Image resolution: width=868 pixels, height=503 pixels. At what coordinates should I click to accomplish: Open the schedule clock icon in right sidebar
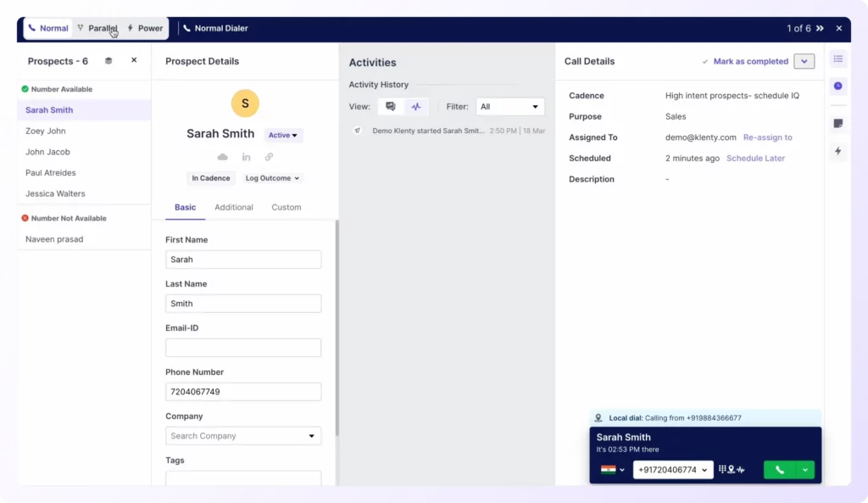click(837, 86)
